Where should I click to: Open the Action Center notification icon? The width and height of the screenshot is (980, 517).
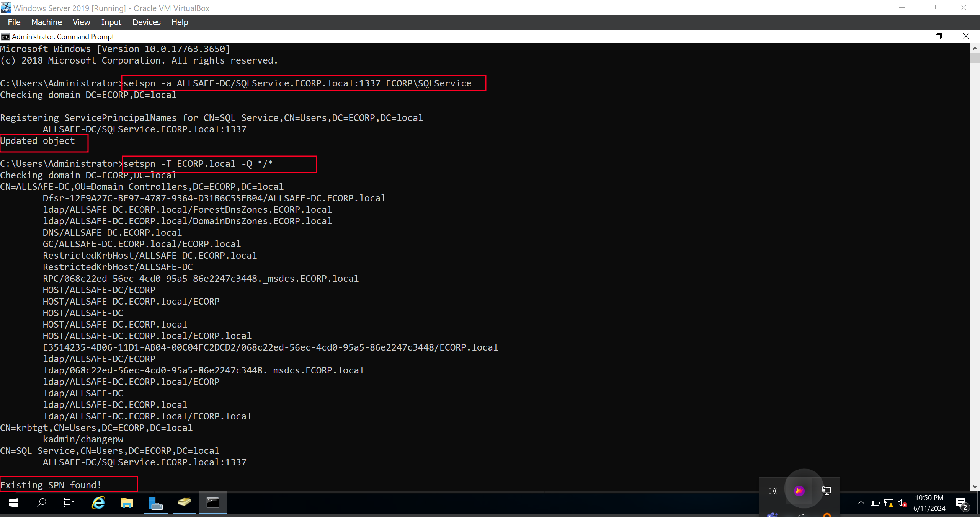[962, 504]
